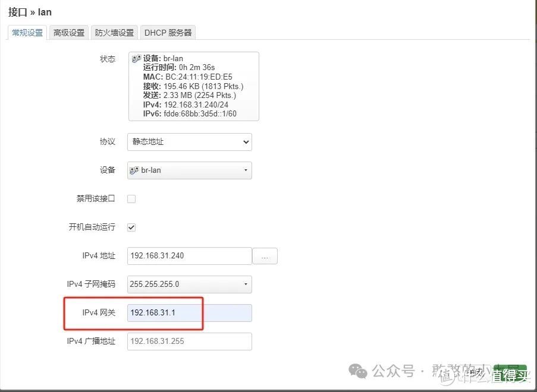Click the IPv4 地址 field showing 192.168.31.240
Image resolution: width=537 pixels, height=392 pixels.
[189, 256]
